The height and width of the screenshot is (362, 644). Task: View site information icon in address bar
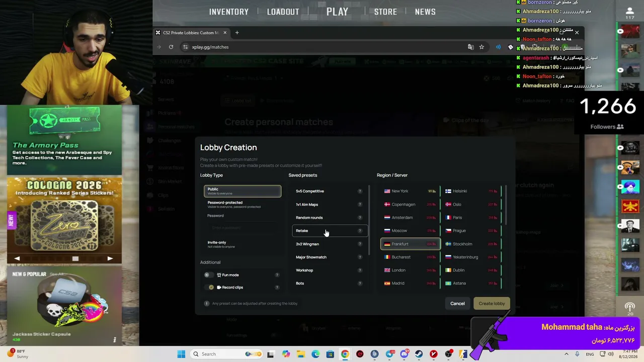(x=185, y=47)
